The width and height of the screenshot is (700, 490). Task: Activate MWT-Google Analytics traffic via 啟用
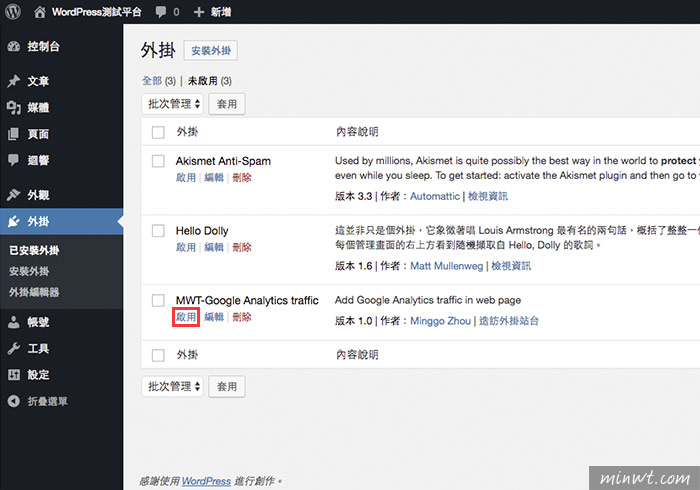click(x=186, y=317)
